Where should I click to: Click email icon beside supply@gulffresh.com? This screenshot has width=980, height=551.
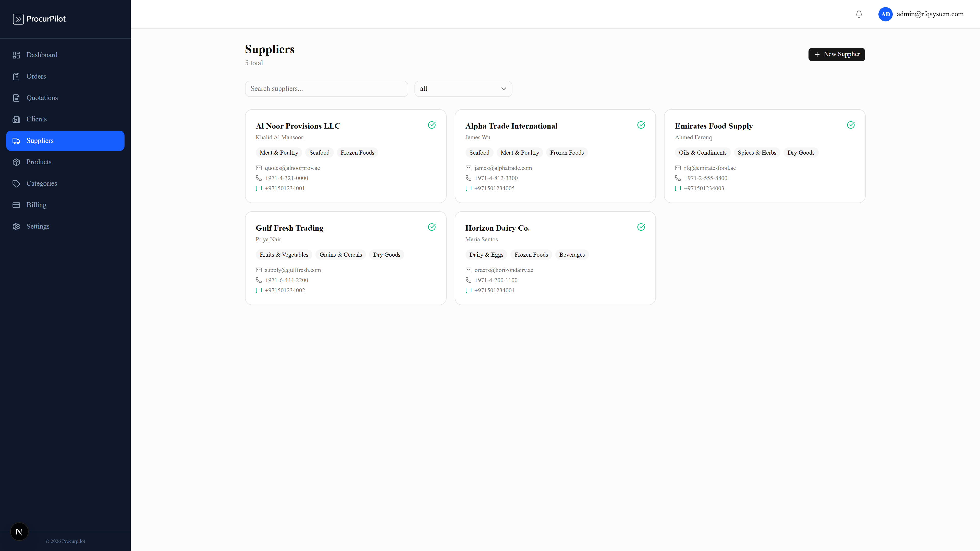[259, 270]
